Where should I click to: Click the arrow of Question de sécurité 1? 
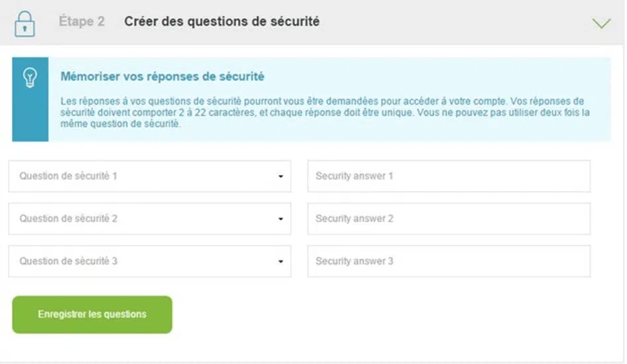pos(281,176)
